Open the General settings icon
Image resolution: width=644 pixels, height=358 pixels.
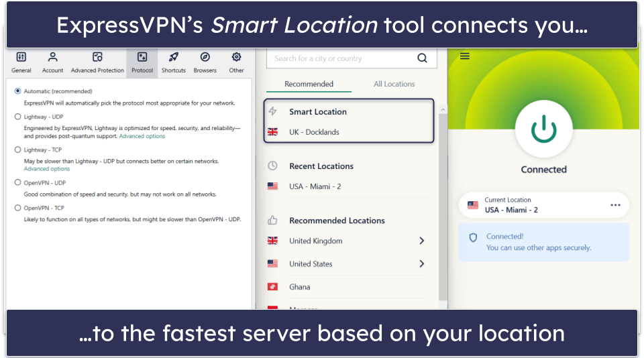(x=21, y=57)
